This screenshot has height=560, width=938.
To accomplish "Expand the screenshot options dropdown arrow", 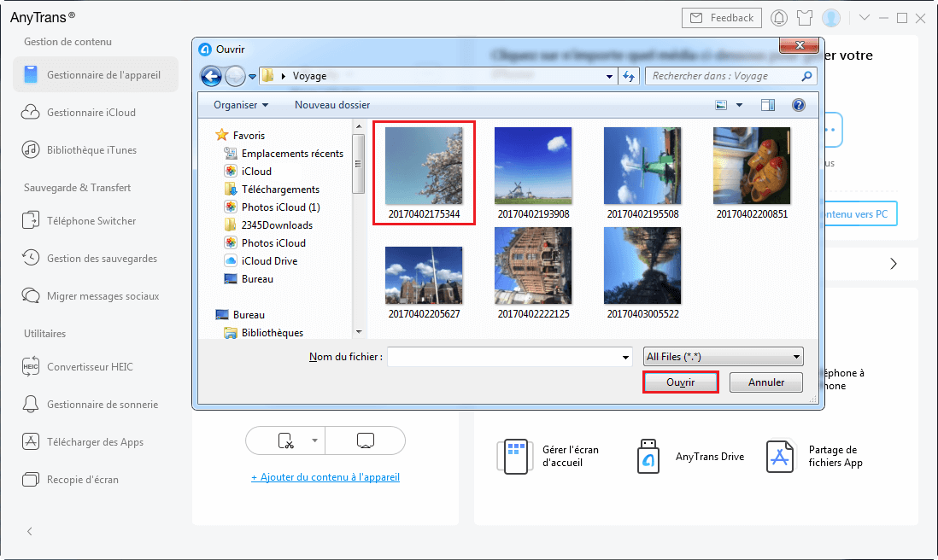I will 314,441.
